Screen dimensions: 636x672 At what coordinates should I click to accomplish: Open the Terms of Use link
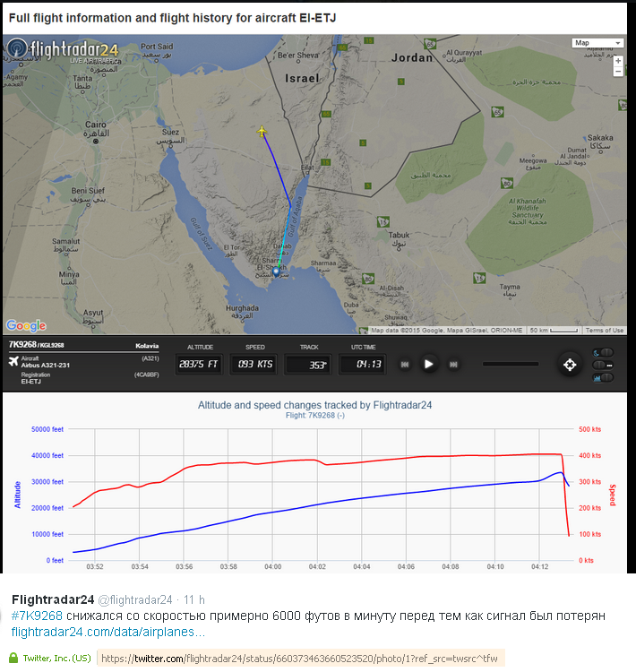(x=605, y=331)
